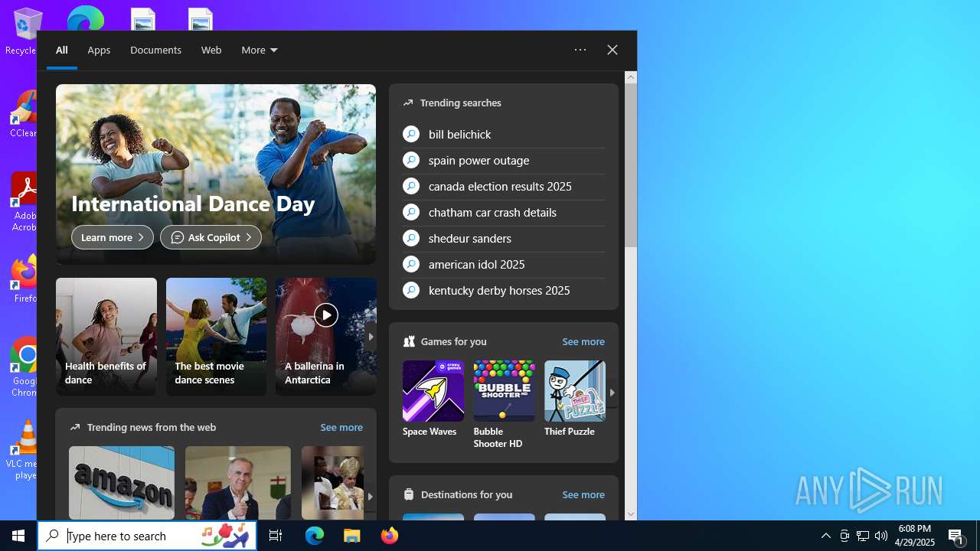Open the three-dot options menu
The width and height of the screenshot is (980, 551).
tap(580, 51)
